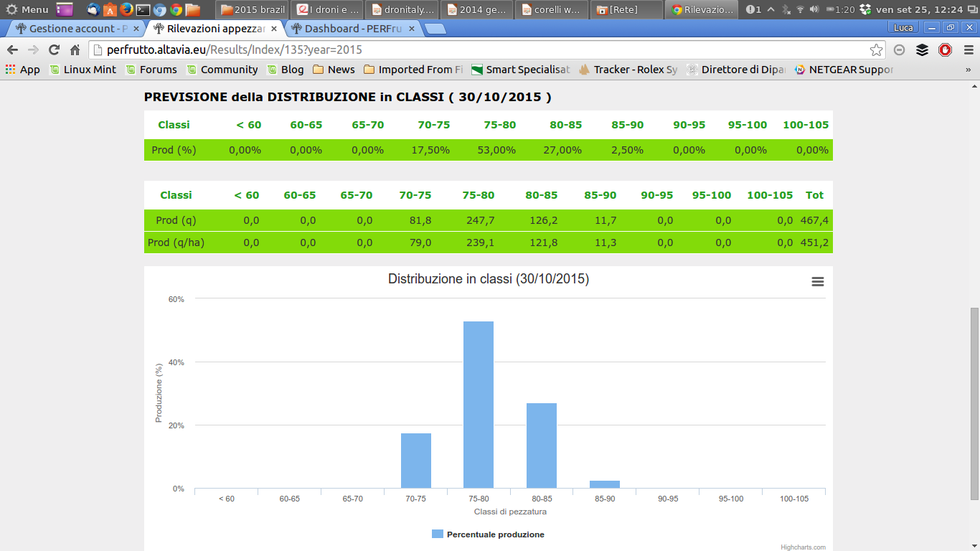Open the Bluetooth tray indicator

point(786,9)
